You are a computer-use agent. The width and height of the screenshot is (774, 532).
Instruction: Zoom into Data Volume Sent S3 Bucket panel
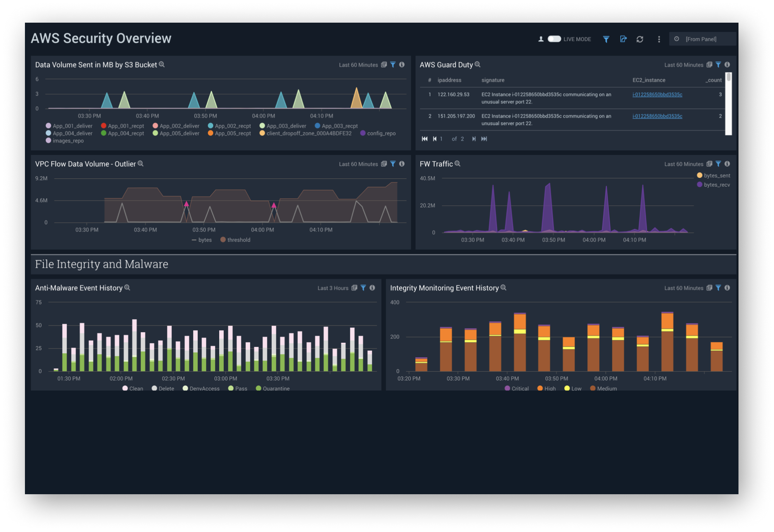pyautogui.click(x=162, y=65)
